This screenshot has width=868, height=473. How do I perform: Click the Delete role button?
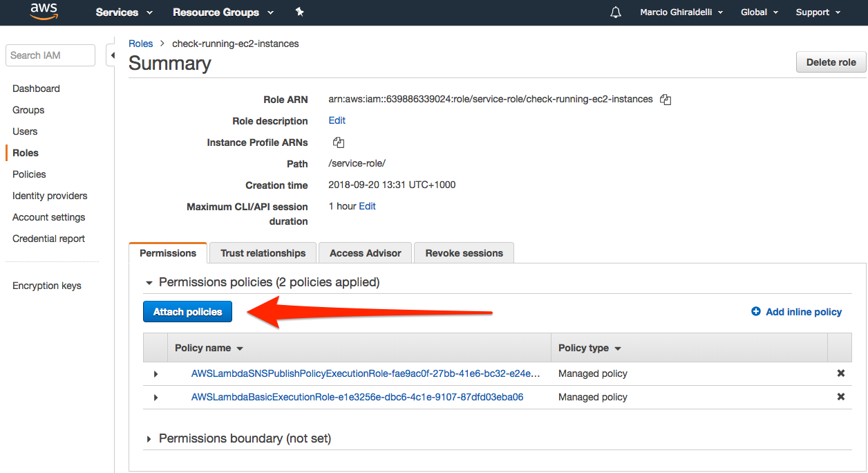tap(831, 62)
